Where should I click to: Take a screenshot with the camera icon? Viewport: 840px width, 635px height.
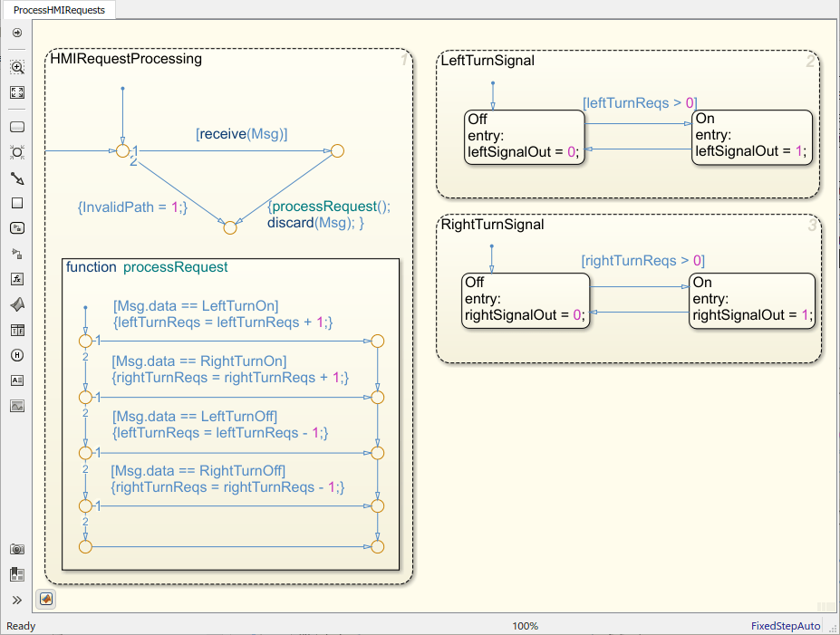[x=17, y=549]
